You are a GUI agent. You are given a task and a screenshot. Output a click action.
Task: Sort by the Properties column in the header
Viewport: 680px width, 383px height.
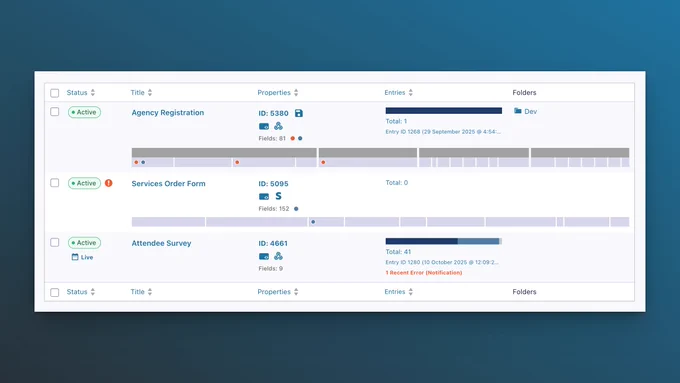pyautogui.click(x=278, y=92)
